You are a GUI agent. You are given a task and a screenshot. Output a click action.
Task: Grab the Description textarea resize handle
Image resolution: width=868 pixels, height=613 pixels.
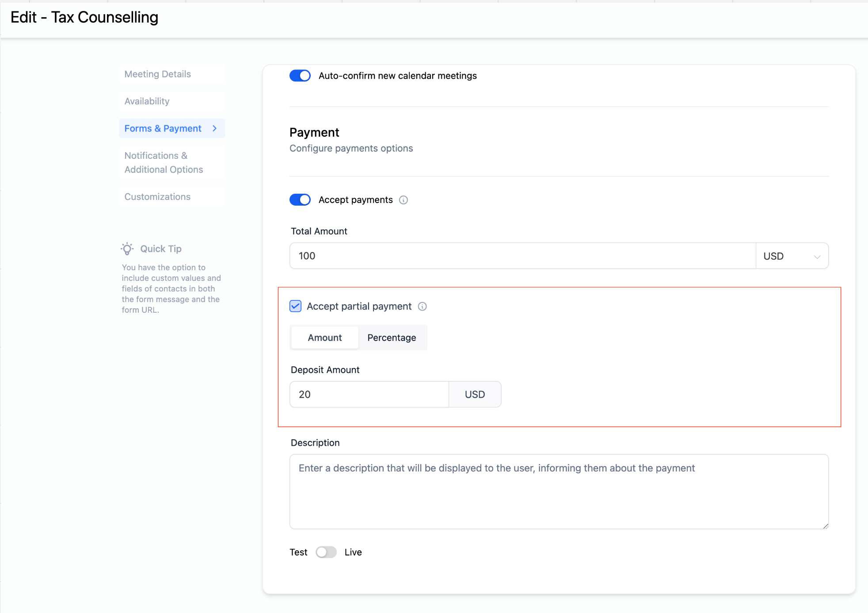[825, 525]
